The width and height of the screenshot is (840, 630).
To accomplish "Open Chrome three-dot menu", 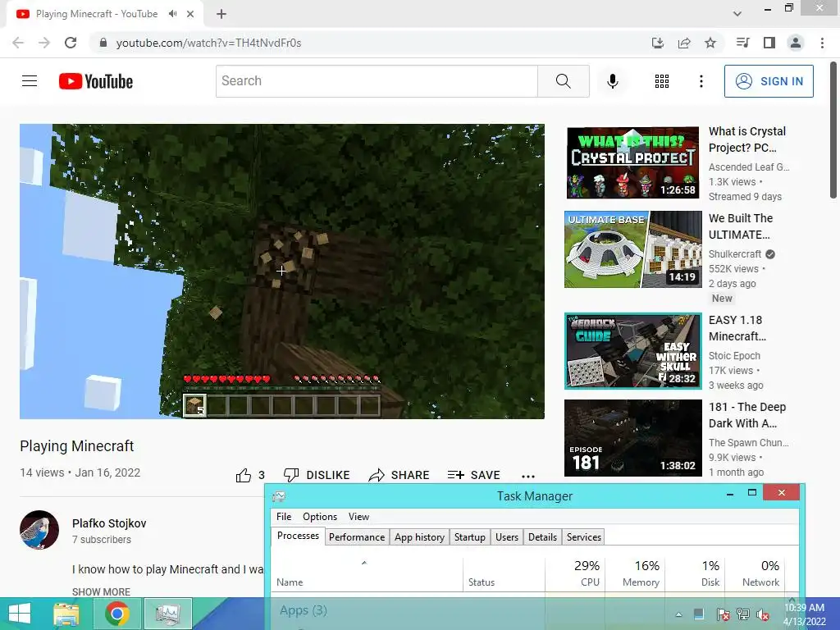I will tap(822, 43).
